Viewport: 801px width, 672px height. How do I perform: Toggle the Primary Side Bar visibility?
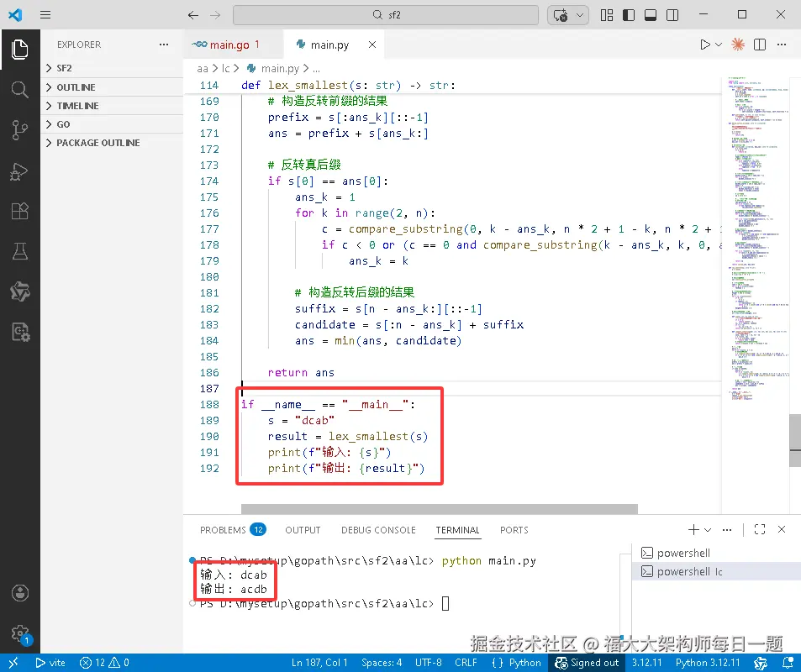tap(629, 15)
